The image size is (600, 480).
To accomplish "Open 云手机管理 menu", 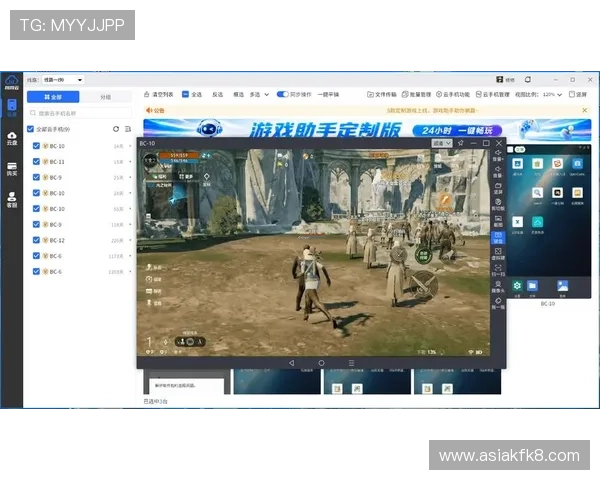I will (x=492, y=94).
